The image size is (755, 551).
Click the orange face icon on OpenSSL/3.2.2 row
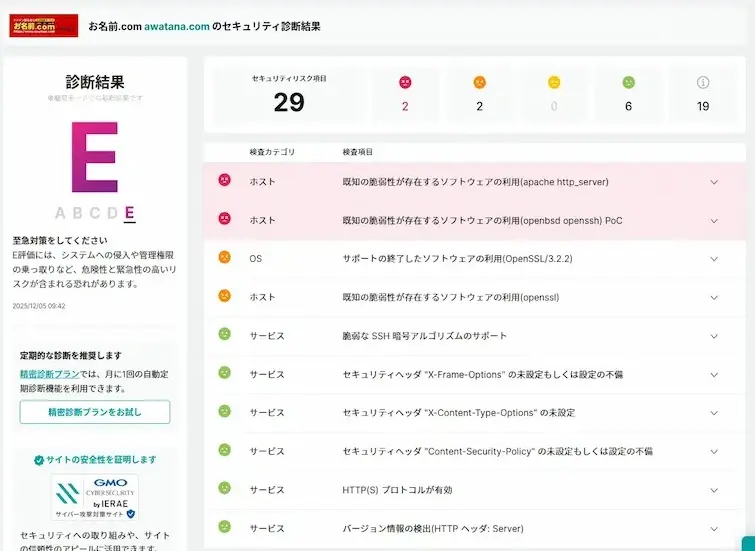[224, 257]
